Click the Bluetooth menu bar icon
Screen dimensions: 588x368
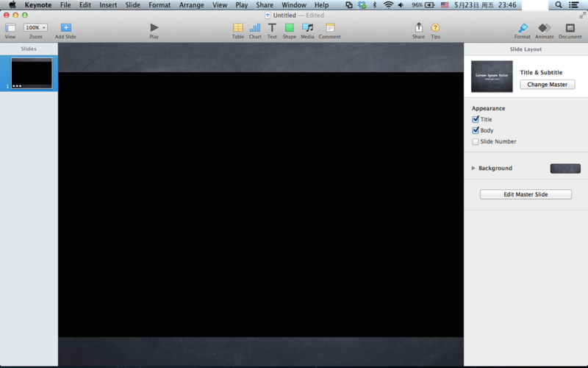pyautogui.click(x=374, y=5)
